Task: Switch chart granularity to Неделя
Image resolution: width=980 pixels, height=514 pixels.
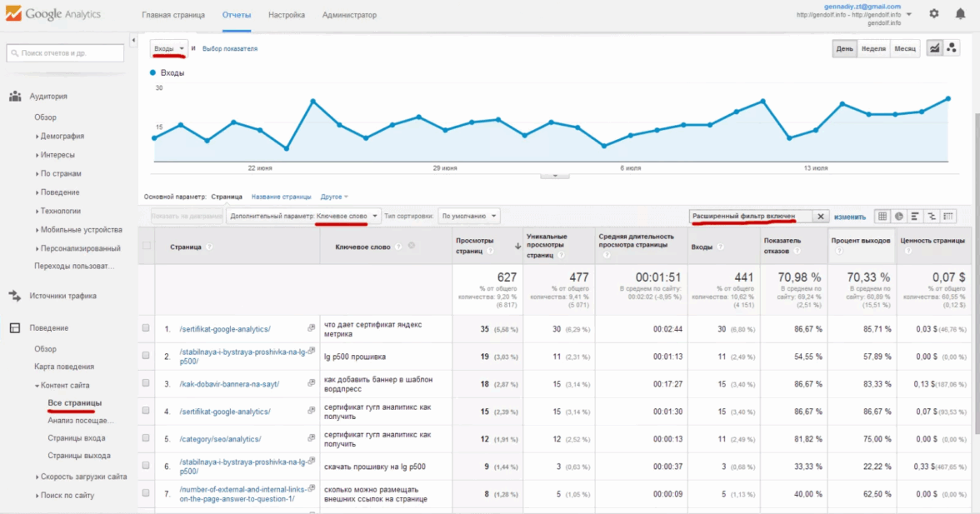Action: [873, 48]
